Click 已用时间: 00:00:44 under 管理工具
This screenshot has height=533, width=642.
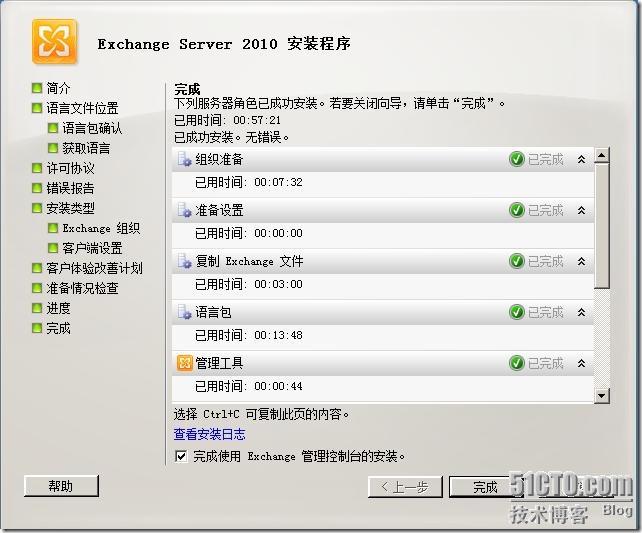(x=249, y=386)
